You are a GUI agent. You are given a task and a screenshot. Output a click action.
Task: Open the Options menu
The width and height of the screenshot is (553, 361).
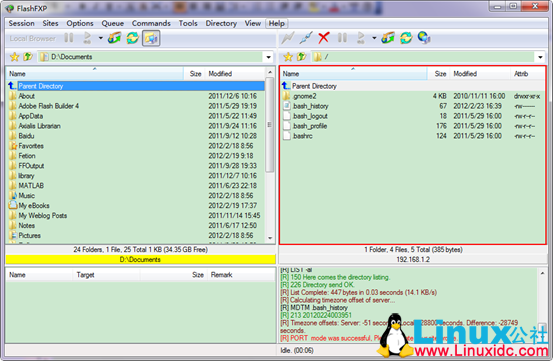[x=80, y=23]
